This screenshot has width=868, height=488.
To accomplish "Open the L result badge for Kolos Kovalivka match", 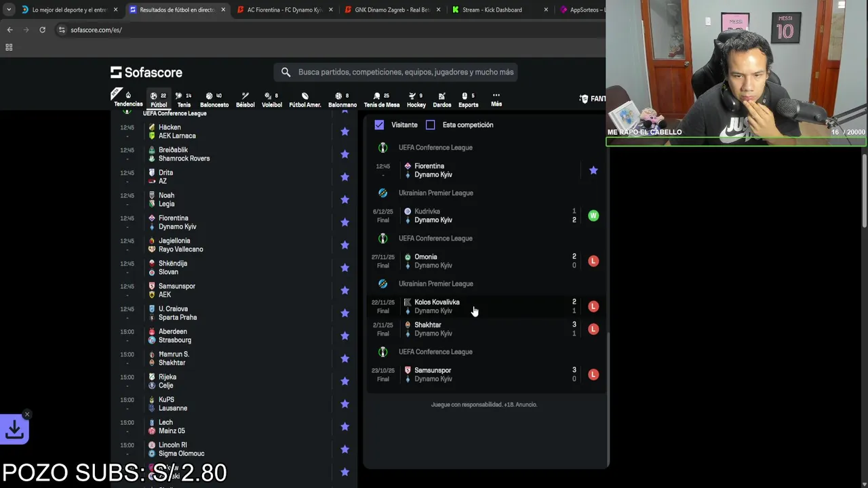I will 593,306.
